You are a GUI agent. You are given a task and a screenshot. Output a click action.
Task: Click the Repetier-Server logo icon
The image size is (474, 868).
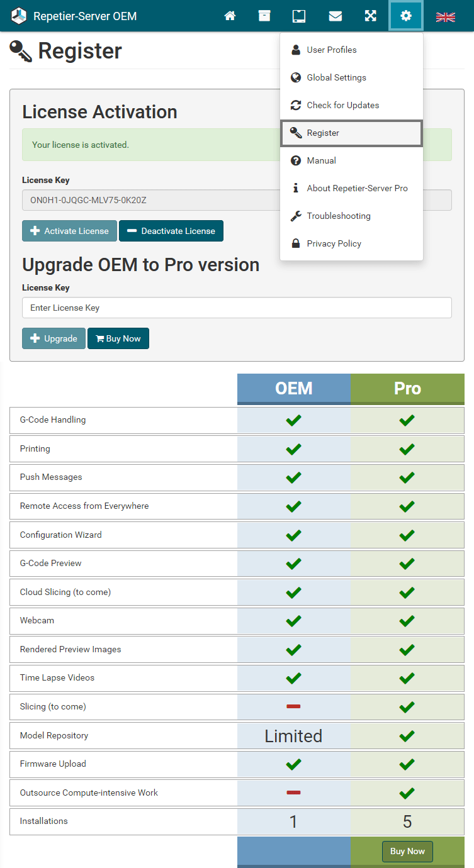(19, 16)
